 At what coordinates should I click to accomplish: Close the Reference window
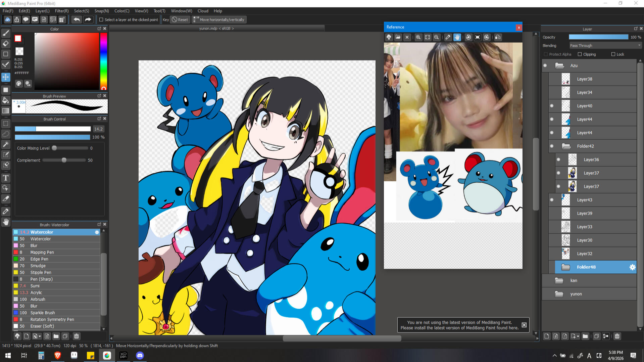tap(519, 27)
